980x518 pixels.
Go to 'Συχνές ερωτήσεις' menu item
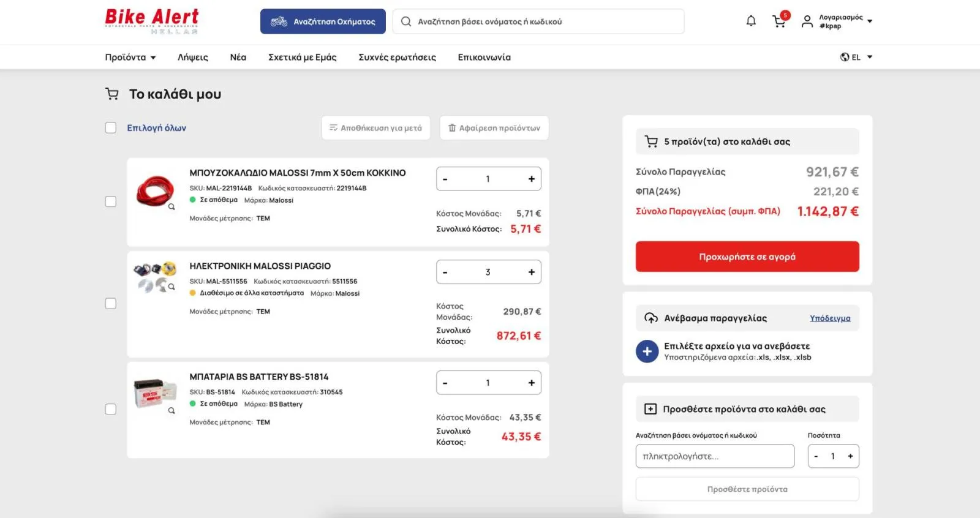[397, 58]
